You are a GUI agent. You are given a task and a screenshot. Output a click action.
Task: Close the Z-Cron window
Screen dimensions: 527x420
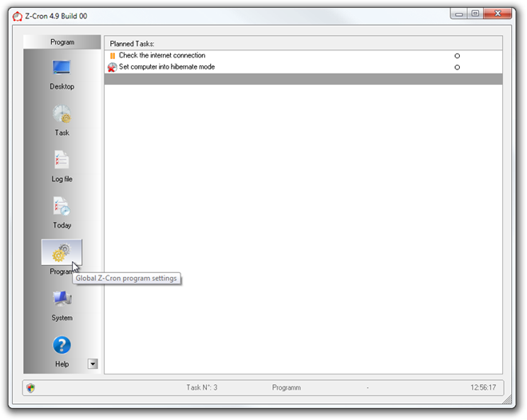click(497, 14)
